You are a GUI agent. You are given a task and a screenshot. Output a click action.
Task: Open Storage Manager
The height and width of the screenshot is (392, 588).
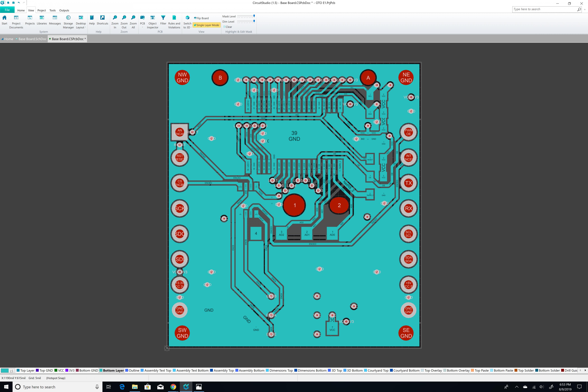point(68,22)
